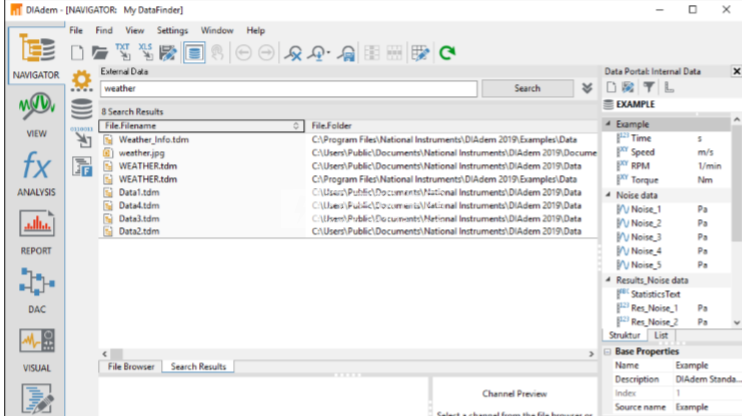Click the New file toolbar icon
Screen dimensions: 742x416
(77, 53)
